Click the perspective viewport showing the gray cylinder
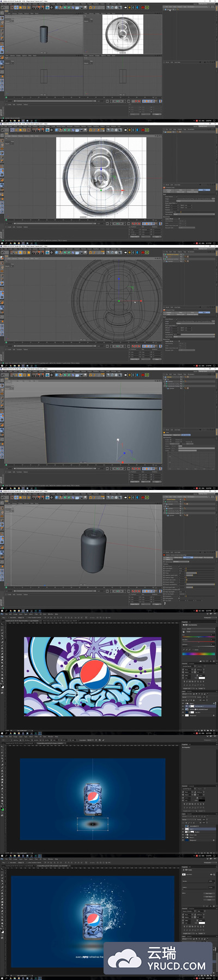Screen dimensions: 218x980 pyautogui.click(x=44, y=34)
